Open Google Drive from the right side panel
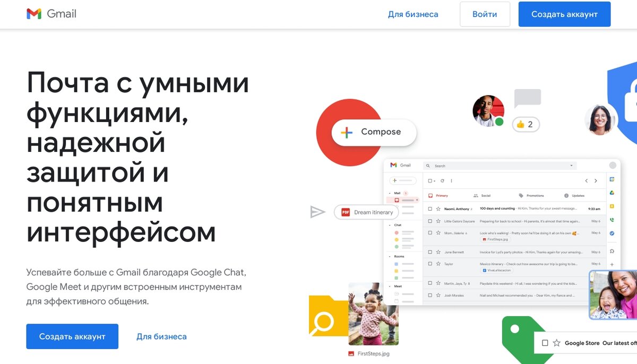The image size is (637, 364). (x=613, y=192)
